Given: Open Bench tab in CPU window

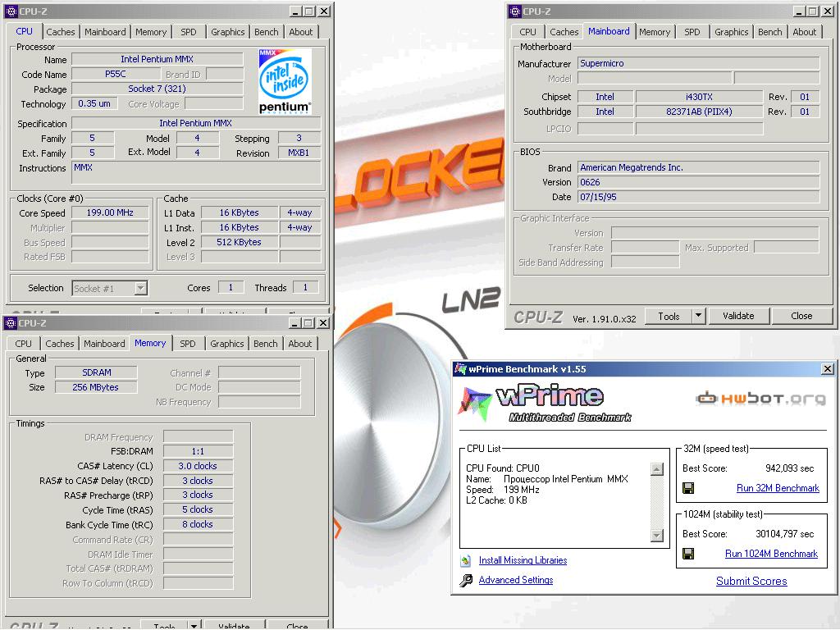Looking at the screenshot, I should tap(267, 32).
